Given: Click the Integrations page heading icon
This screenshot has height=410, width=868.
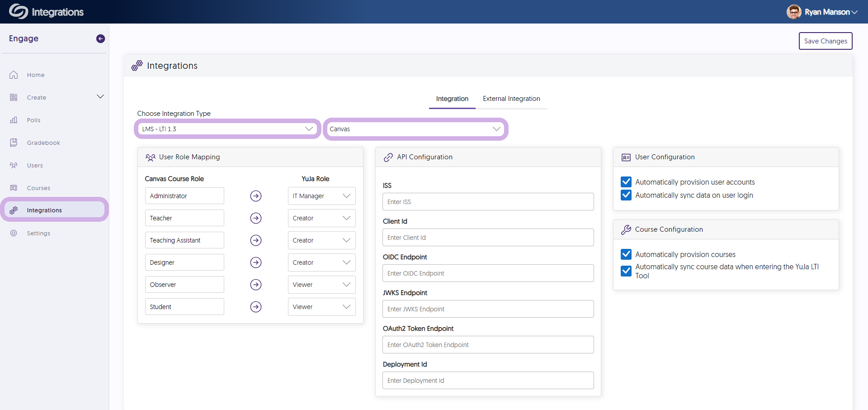Looking at the screenshot, I should click(137, 66).
